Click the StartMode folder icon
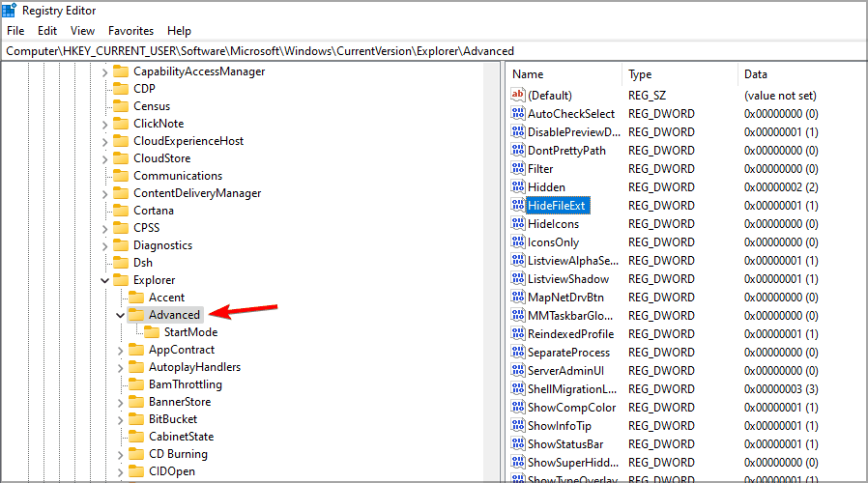The image size is (868, 483). [x=152, y=332]
